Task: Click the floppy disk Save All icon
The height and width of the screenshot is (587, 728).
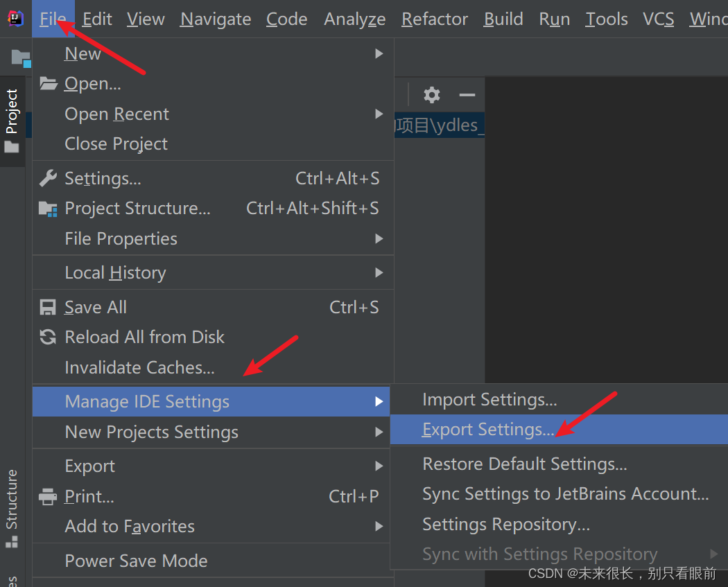Action: 48,307
